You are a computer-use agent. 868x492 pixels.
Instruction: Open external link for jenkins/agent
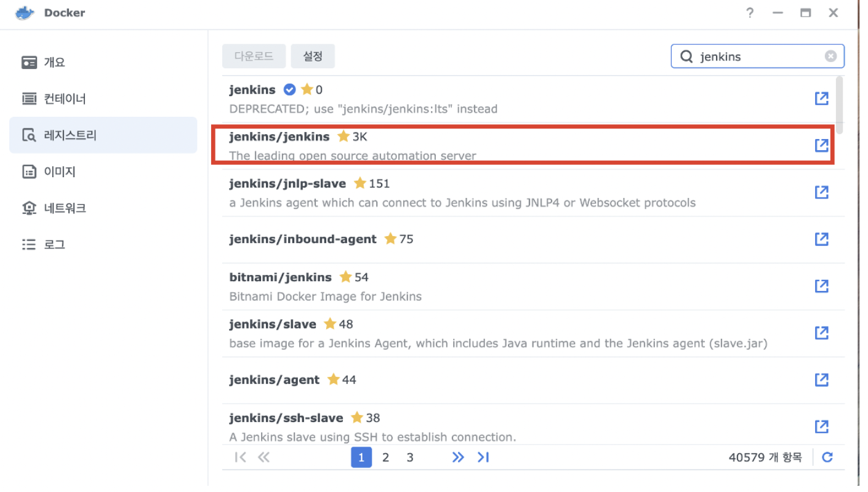821,379
